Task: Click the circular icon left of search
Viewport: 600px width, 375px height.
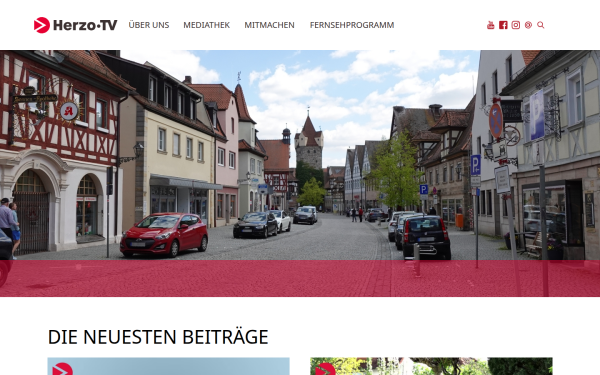Action: 528,25
